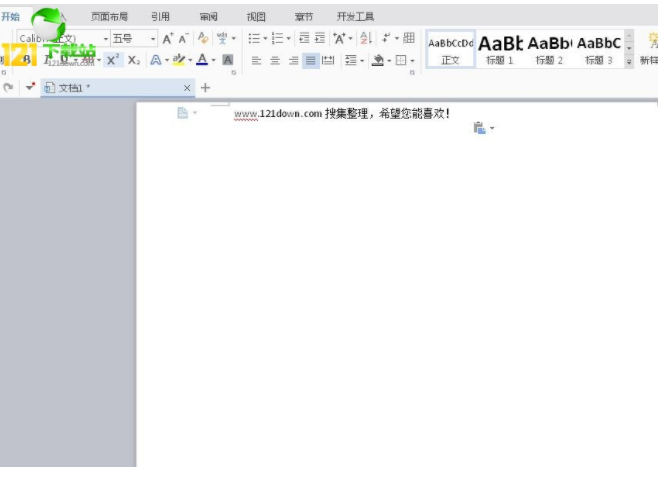Decrease paragraph indent
Screen dimensions: 667x482
click(304, 38)
